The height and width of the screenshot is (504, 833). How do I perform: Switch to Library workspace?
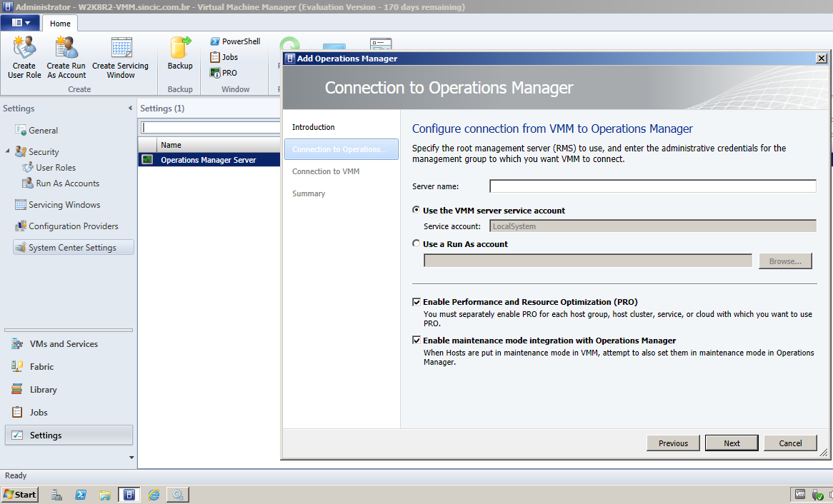point(69,389)
